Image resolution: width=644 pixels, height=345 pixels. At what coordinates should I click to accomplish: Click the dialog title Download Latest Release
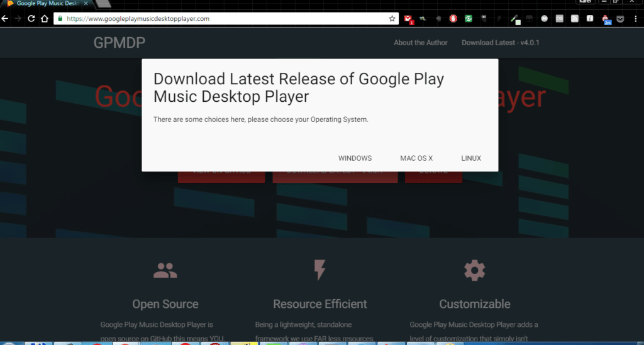pos(299,88)
